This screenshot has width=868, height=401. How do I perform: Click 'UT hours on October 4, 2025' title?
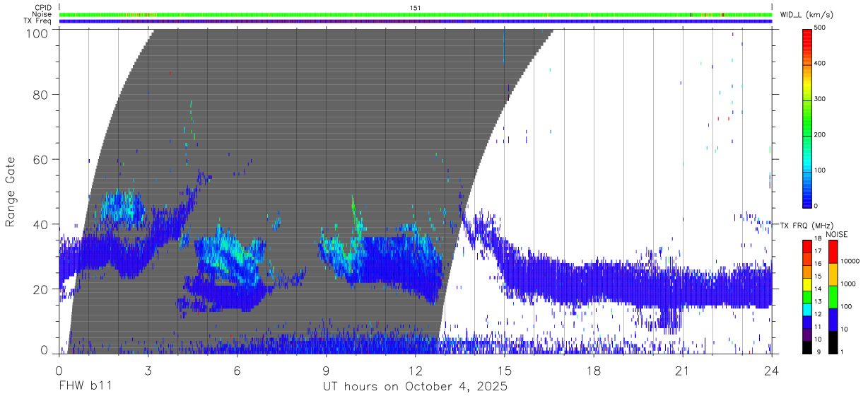pos(415,387)
